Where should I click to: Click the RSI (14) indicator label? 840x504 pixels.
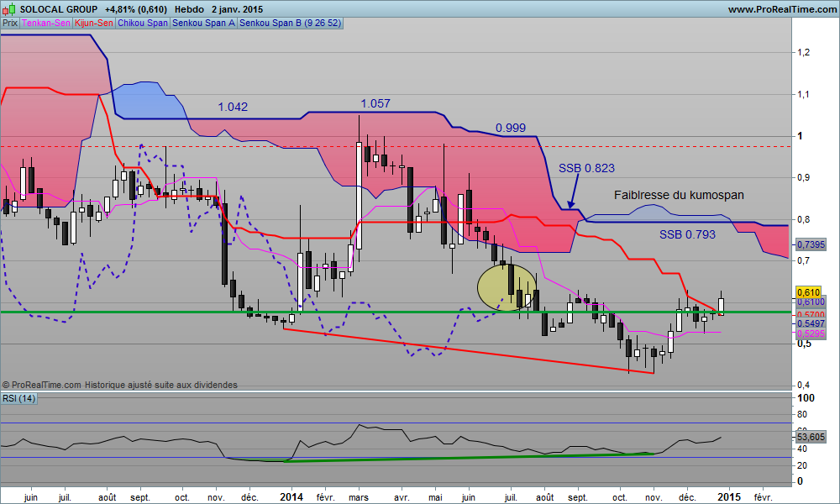(18, 398)
